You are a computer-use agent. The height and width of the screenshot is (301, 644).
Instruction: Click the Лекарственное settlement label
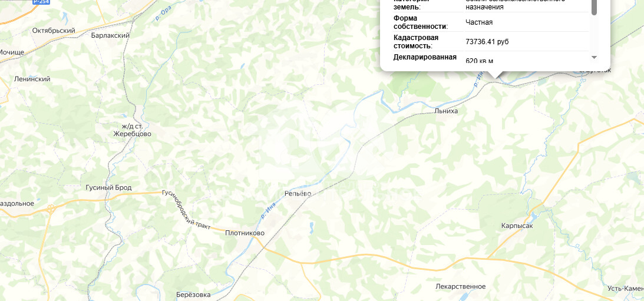pyautogui.click(x=460, y=286)
